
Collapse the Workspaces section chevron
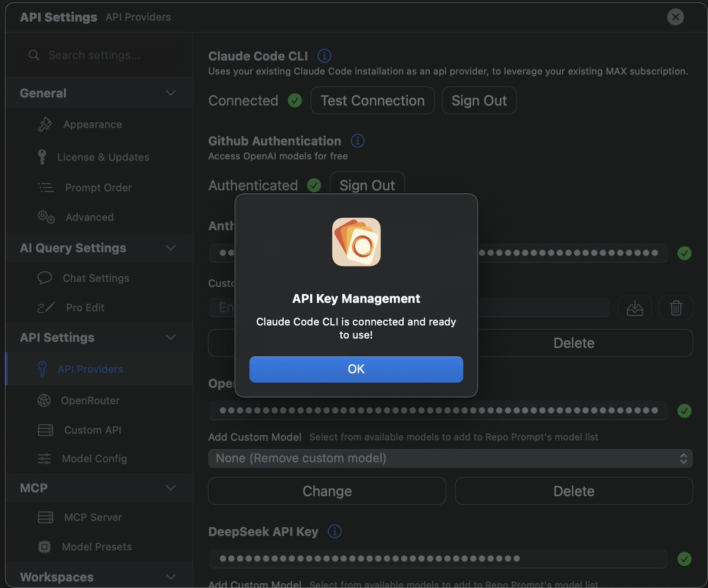171,577
